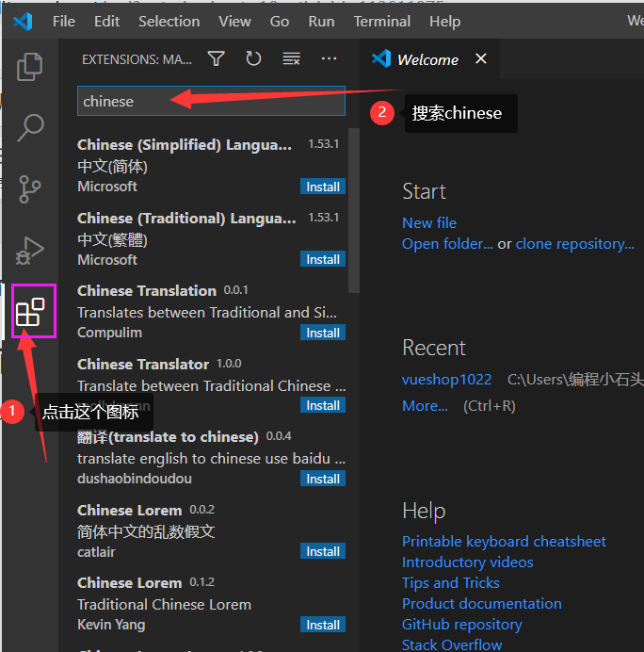Screen dimensions: 644x652
Task: Open the Extensions view icon
Action: coord(30,312)
